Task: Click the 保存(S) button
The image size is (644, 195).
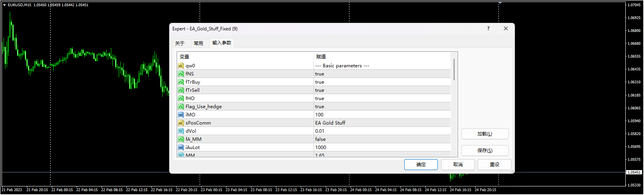Action: (x=484, y=151)
